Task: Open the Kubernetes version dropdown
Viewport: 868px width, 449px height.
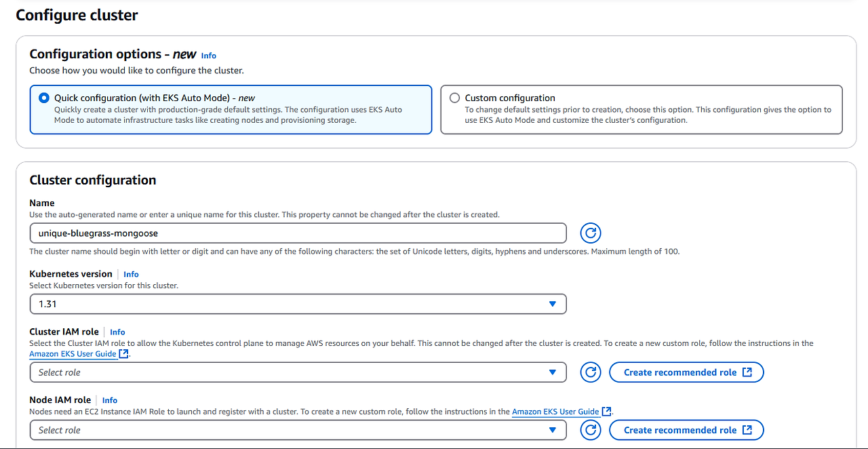Action: [x=298, y=304]
